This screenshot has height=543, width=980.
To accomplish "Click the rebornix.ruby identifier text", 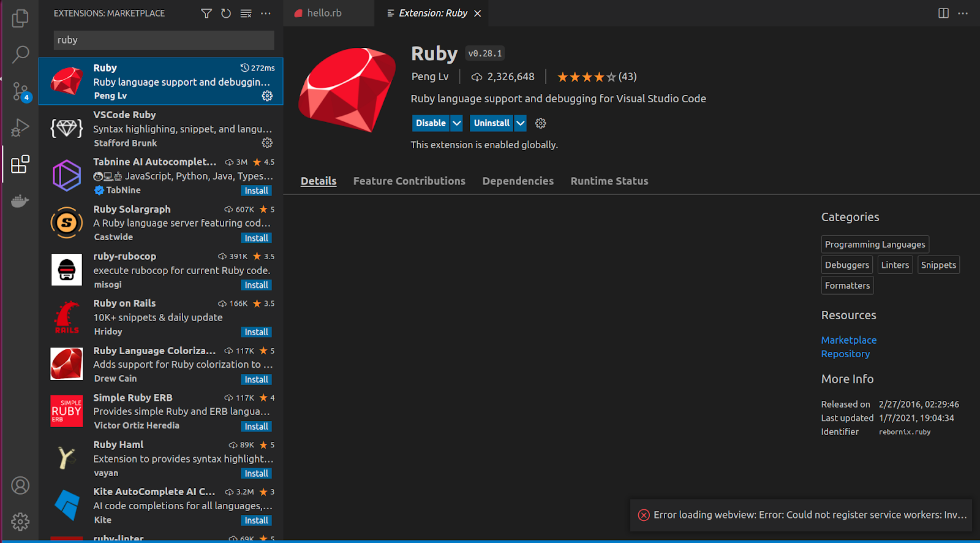I will [905, 432].
